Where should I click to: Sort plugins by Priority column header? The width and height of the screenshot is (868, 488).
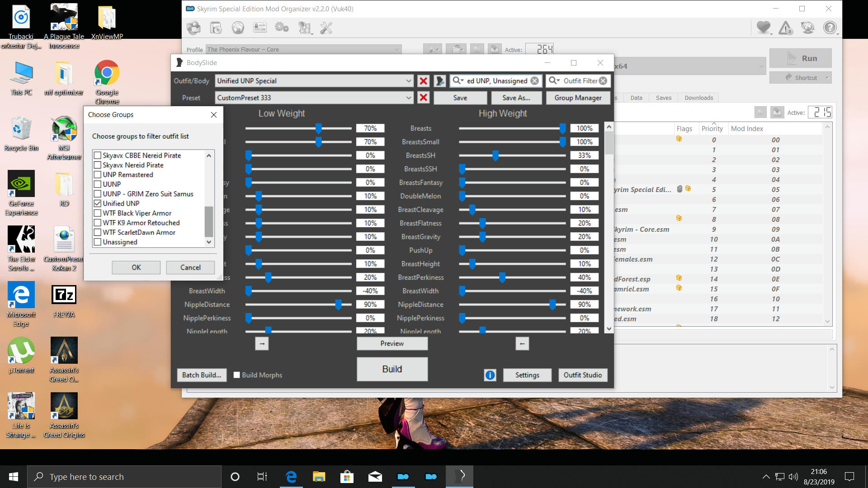tap(712, 129)
